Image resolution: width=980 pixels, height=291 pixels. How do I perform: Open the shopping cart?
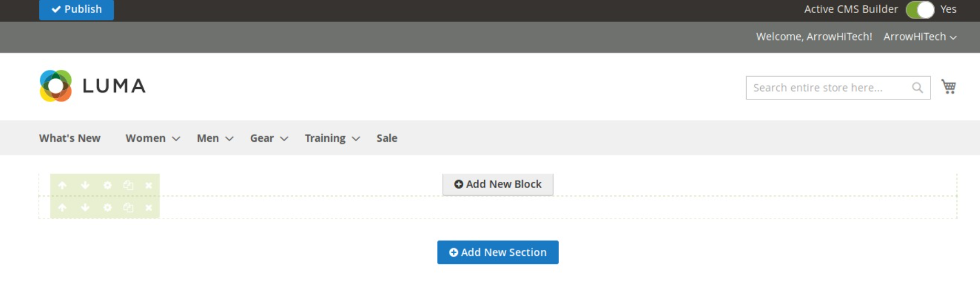coord(949,87)
